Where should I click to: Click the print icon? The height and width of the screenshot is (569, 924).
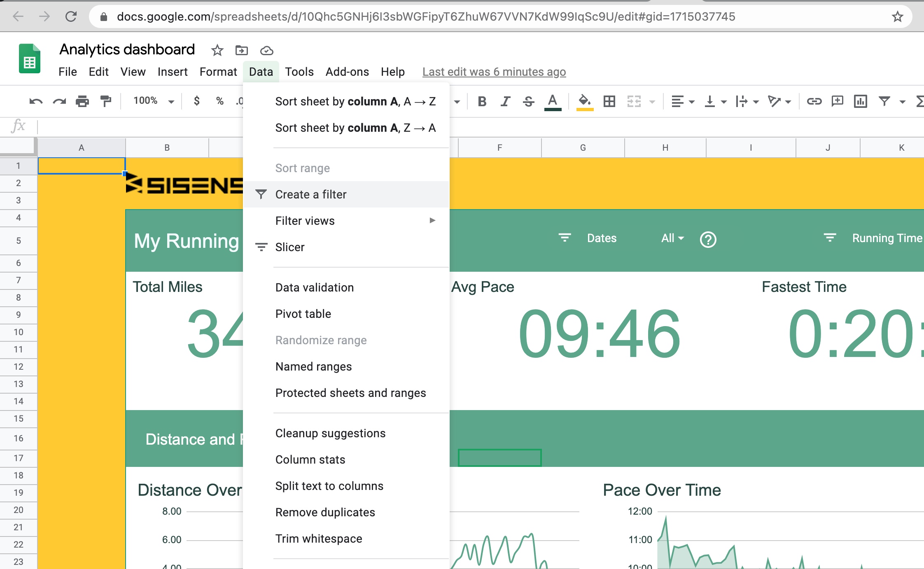(x=82, y=101)
